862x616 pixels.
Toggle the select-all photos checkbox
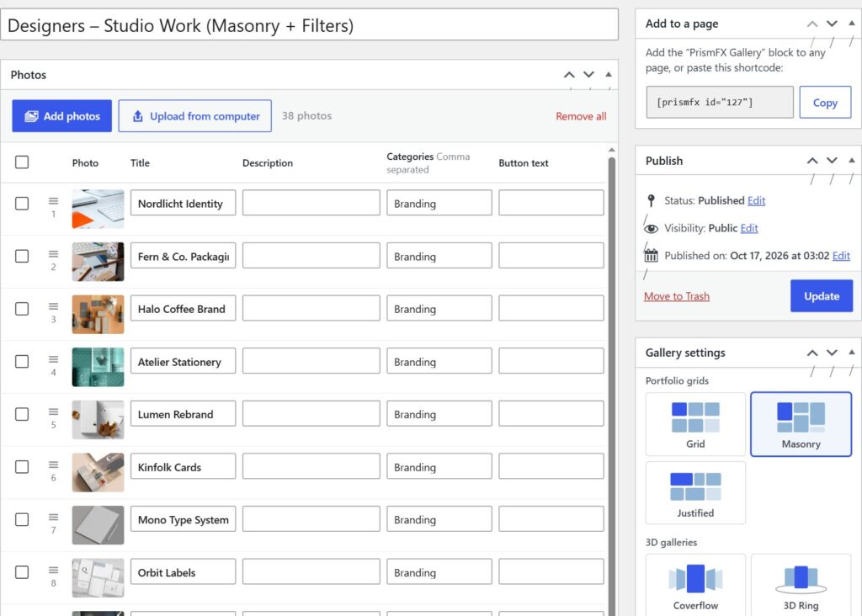[22, 162]
